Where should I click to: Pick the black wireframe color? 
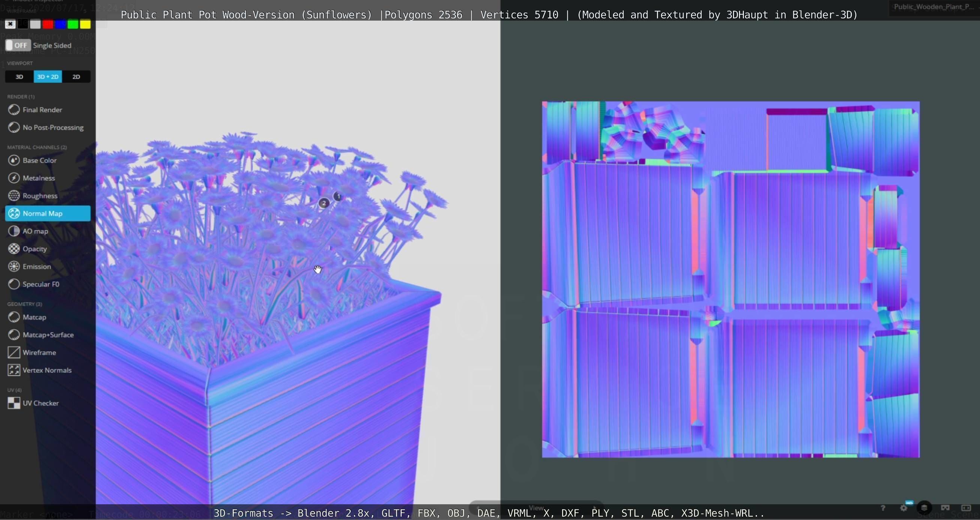point(23,24)
